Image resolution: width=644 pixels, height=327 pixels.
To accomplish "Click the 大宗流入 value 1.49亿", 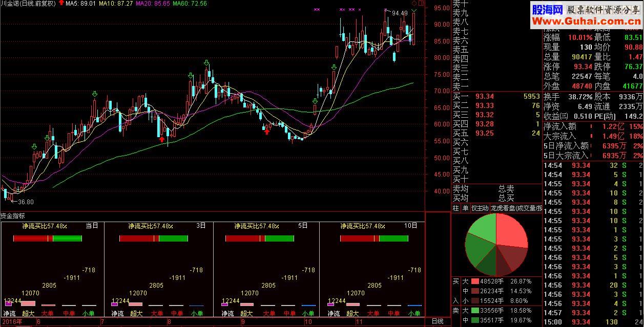I will click(x=613, y=136).
